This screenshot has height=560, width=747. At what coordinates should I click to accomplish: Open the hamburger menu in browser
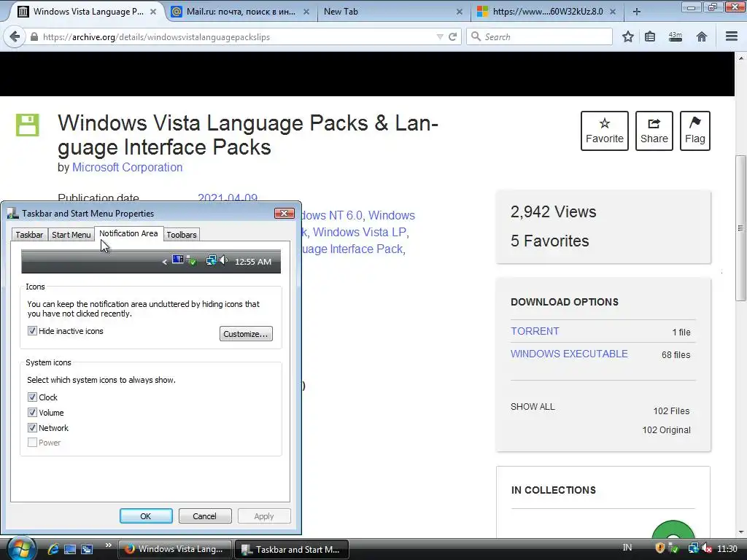(731, 36)
